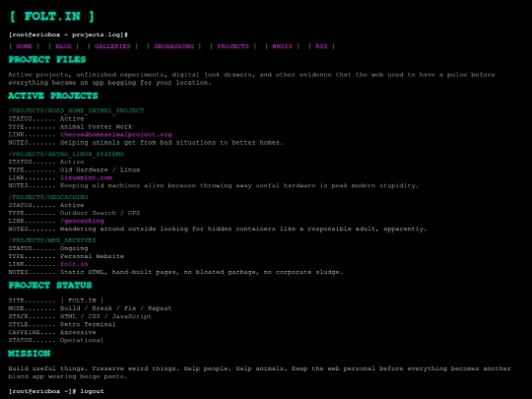Click the 'Old Hardware / Linux' type value
Viewport: 532px width, 399px height.
[100, 170]
